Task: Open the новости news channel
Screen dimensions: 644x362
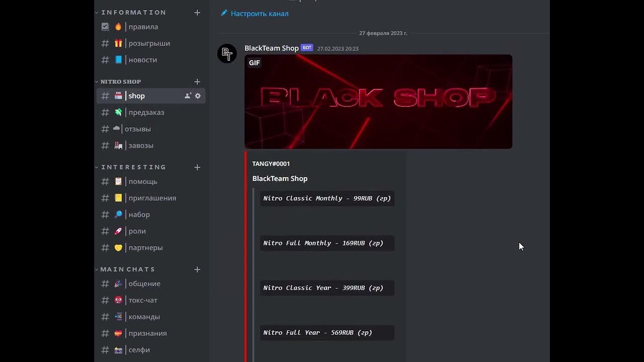Action: tap(151, 60)
